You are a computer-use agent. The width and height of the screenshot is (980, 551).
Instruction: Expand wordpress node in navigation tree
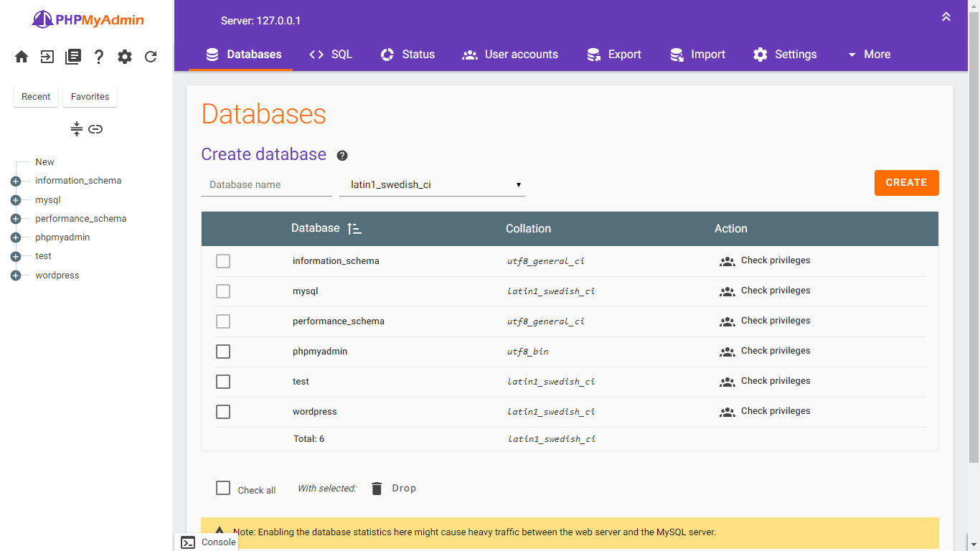click(x=16, y=275)
